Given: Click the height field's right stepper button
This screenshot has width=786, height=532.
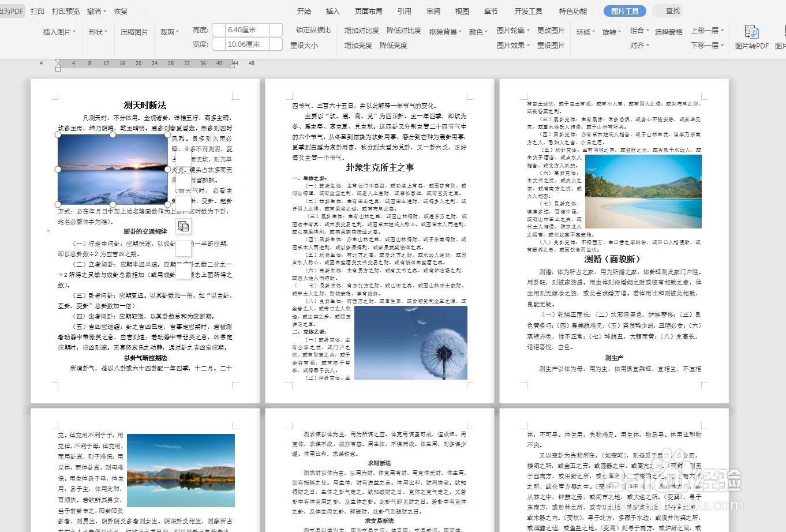Looking at the screenshot, I should 276,29.
